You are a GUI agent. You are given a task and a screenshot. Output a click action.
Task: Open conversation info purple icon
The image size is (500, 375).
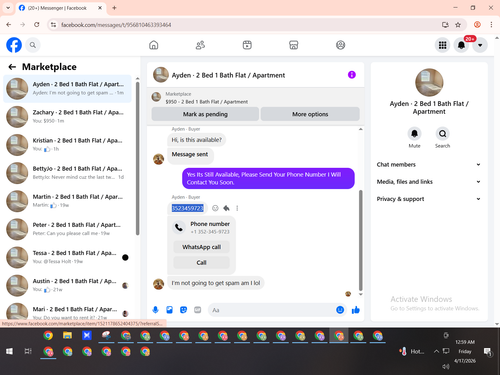(352, 75)
